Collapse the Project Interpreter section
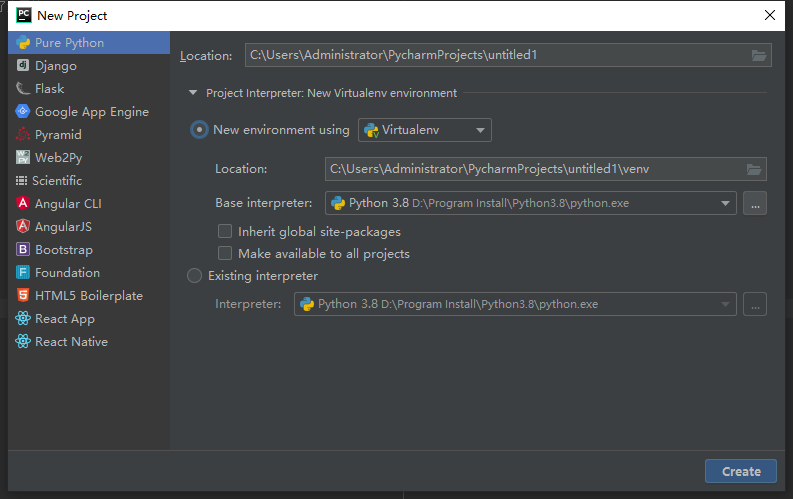The height and width of the screenshot is (499, 793). tap(193, 93)
